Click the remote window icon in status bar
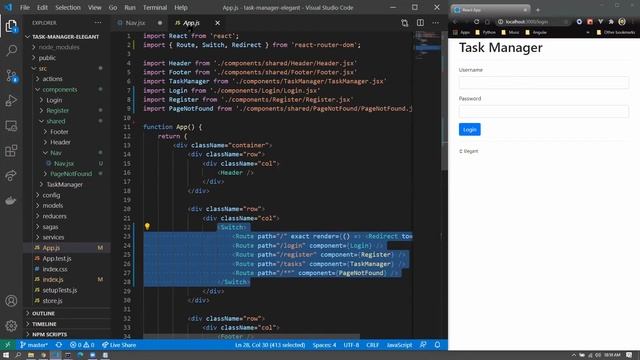Screen dimensions: 640x360 7,345
